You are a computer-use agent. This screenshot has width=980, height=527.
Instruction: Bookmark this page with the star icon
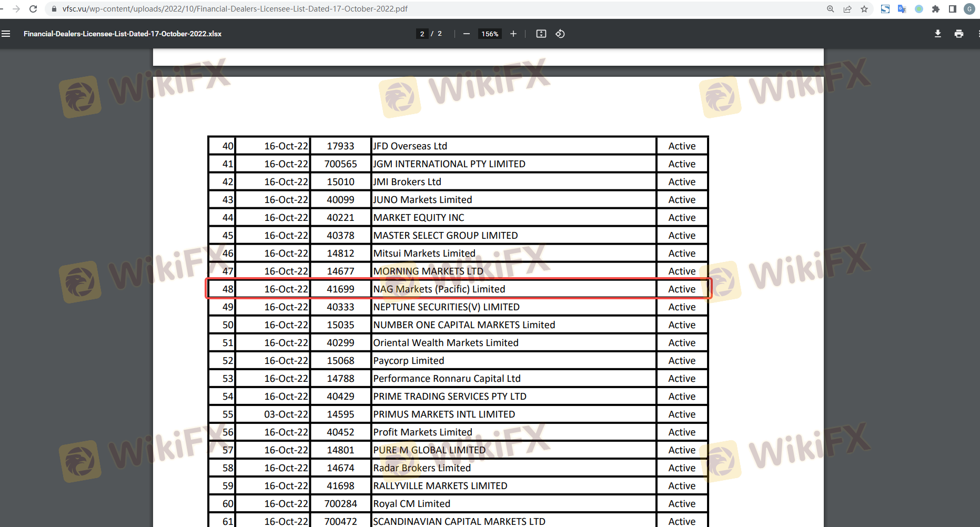864,9
